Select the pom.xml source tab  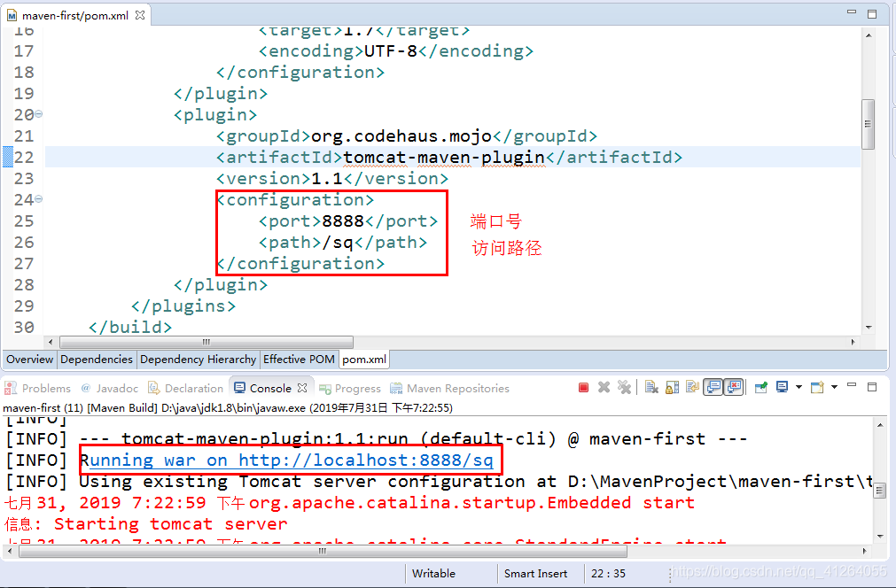364,359
